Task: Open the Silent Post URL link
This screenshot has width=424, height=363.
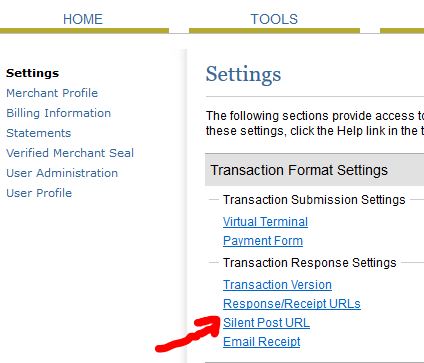Action: click(266, 323)
